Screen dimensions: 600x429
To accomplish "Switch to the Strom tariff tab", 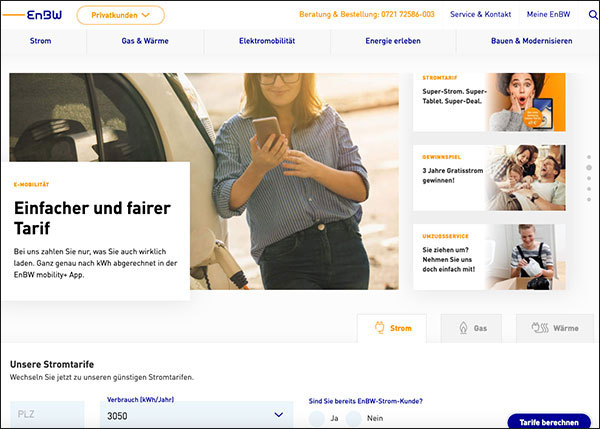I will 392,328.
